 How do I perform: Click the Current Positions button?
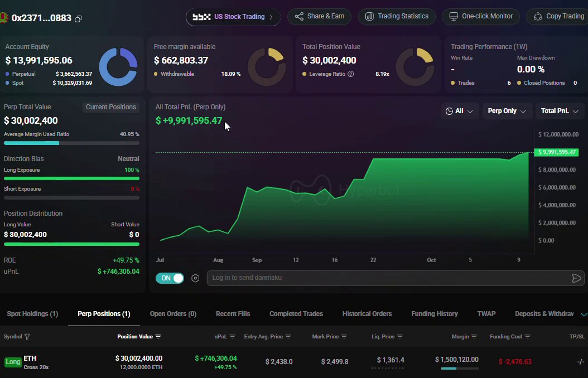(111, 107)
